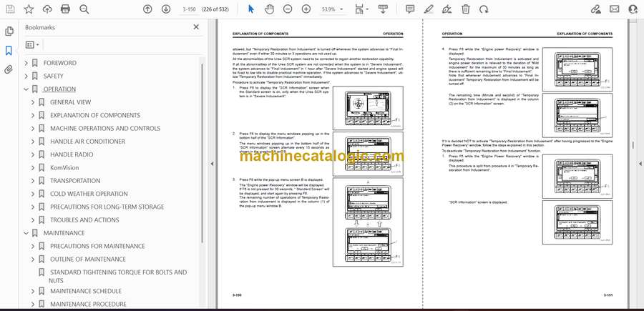Expand COLD WEATHER OPERATION bookmark
The width and height of the screenshot is (644, 311).
tap(33, 194)
